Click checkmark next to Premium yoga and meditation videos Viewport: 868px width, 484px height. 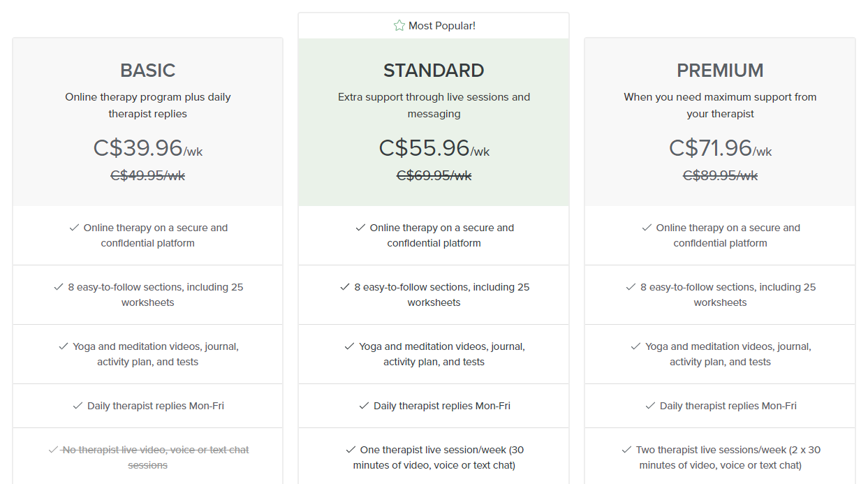point(635,346)
